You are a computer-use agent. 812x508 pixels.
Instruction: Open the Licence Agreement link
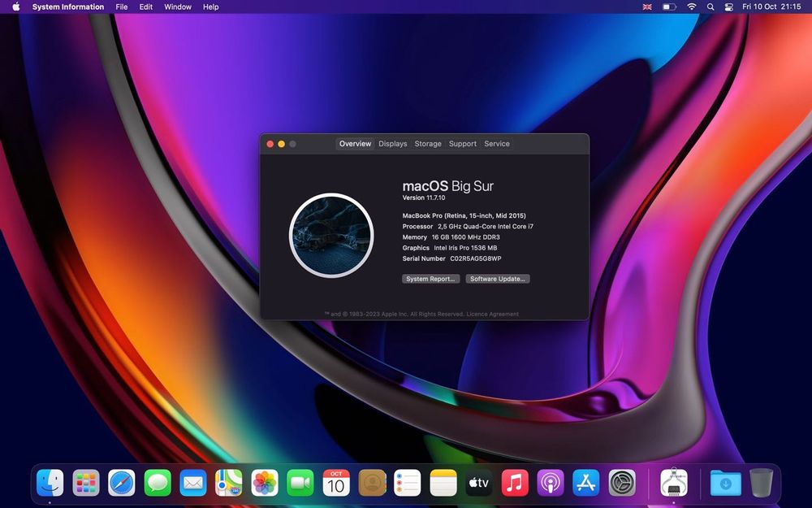[492, 314]
